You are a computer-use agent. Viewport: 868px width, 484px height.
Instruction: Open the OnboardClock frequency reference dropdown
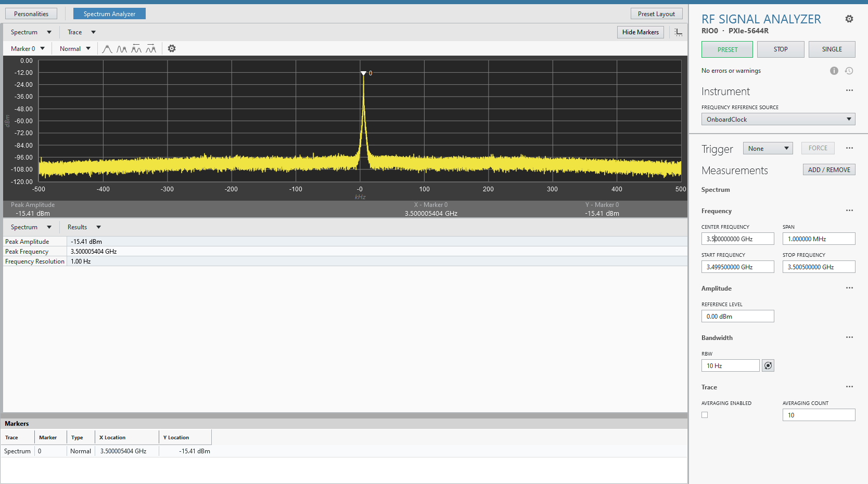778,120
